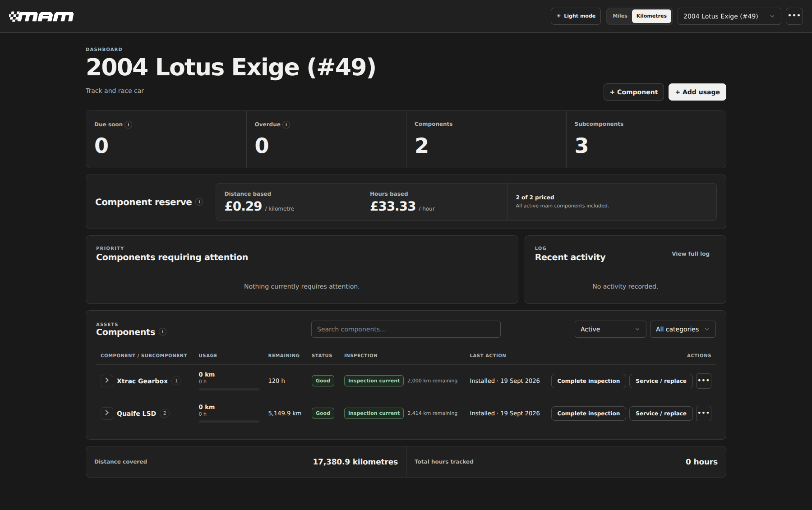The image size is (812, 510).
Task: Click the USAGE column header
Action: coord(208,356)
